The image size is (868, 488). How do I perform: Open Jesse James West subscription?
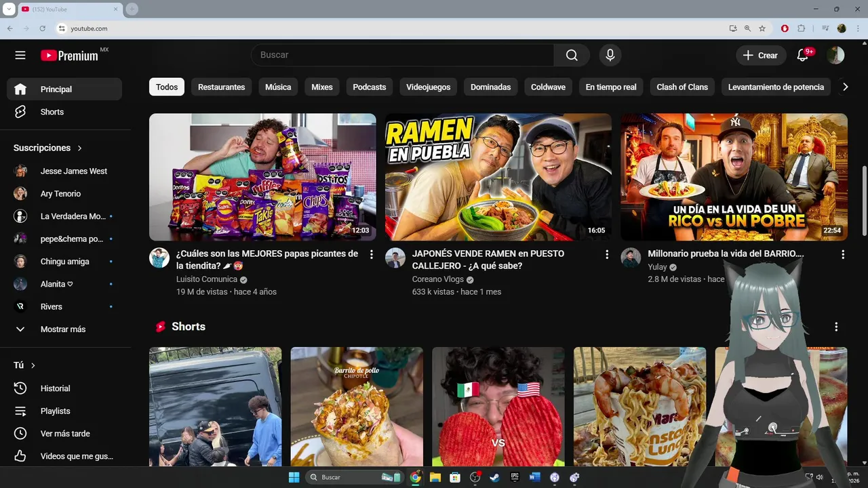pos(64,171)
